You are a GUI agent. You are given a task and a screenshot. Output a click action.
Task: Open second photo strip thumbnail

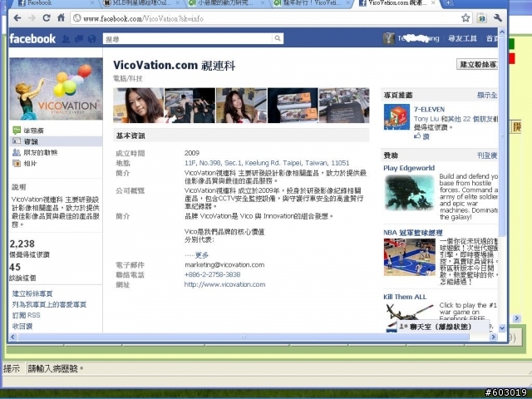(x=190, y=106)
